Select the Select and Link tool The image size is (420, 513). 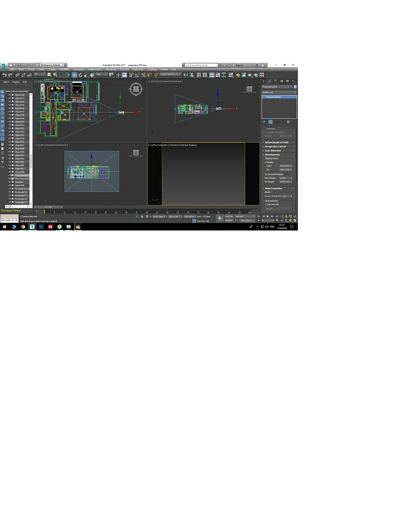17,75
